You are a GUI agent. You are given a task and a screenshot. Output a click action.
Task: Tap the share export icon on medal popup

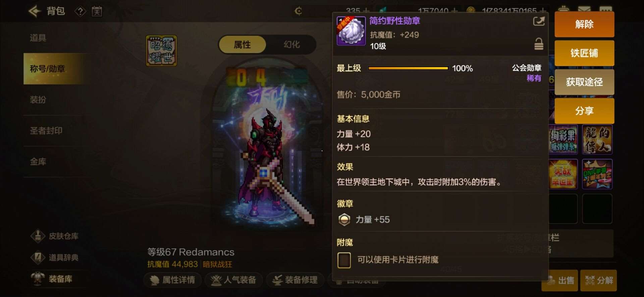click(x=539, y=21)
